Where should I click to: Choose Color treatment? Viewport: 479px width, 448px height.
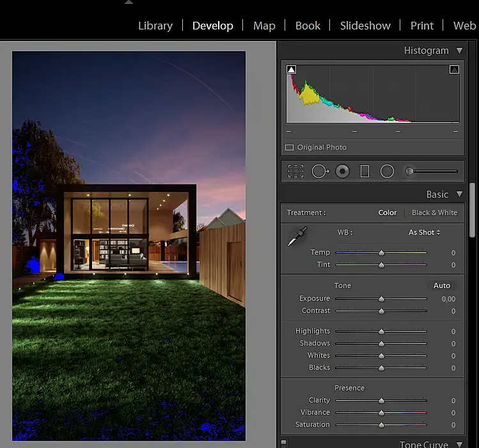[x=388, y=212]
